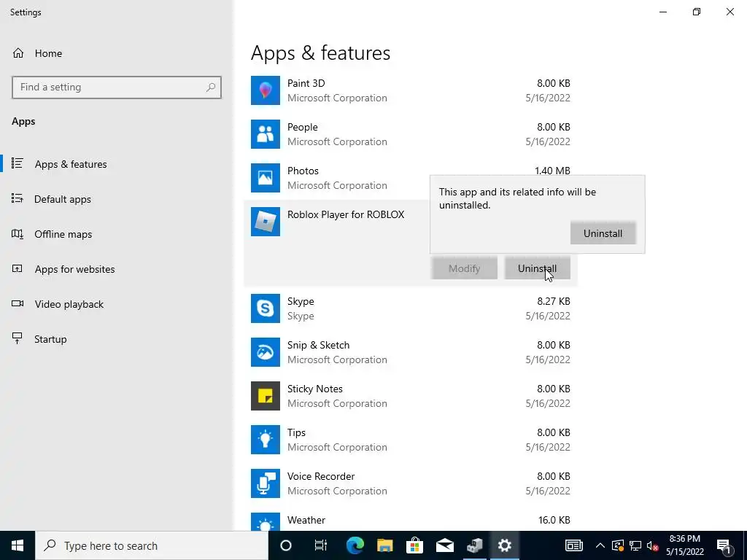Click the Roblox Player app icon
This screenshot has height=560, width=747.
click(x=266, y=222)
